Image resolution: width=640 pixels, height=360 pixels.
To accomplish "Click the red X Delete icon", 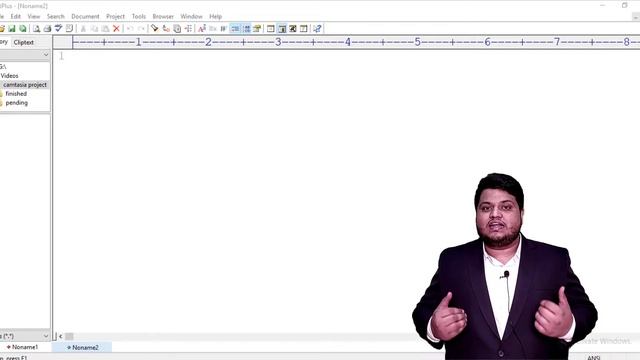I will click(116, 29).
